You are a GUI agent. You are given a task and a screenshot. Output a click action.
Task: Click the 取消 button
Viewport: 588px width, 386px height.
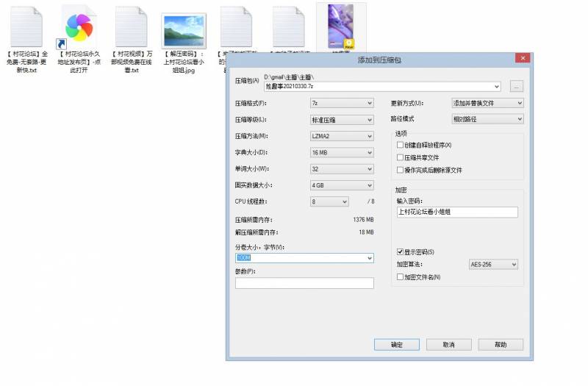pyautogui.click(x=448, y=345)
